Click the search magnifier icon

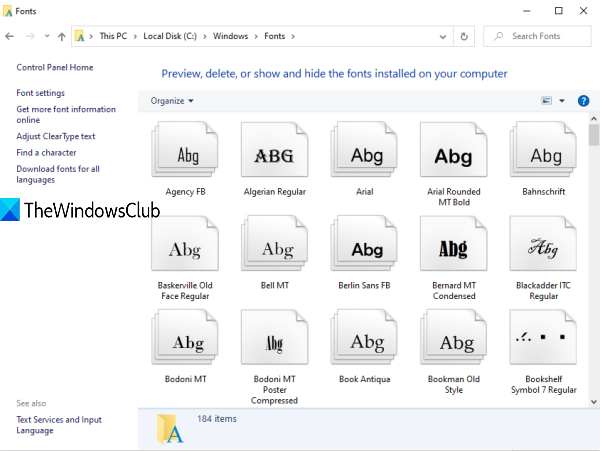pyautogui.click(x=498, y=36)
